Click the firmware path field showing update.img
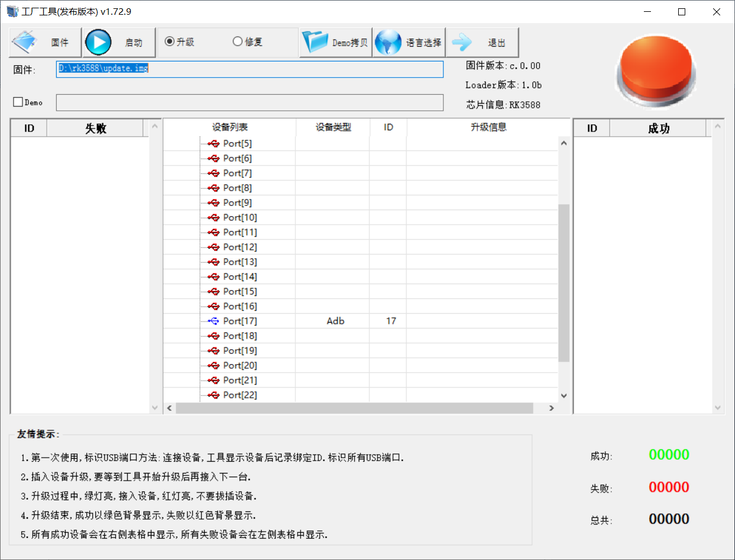This screenshot has height=560, width=735. pos(250,69)
